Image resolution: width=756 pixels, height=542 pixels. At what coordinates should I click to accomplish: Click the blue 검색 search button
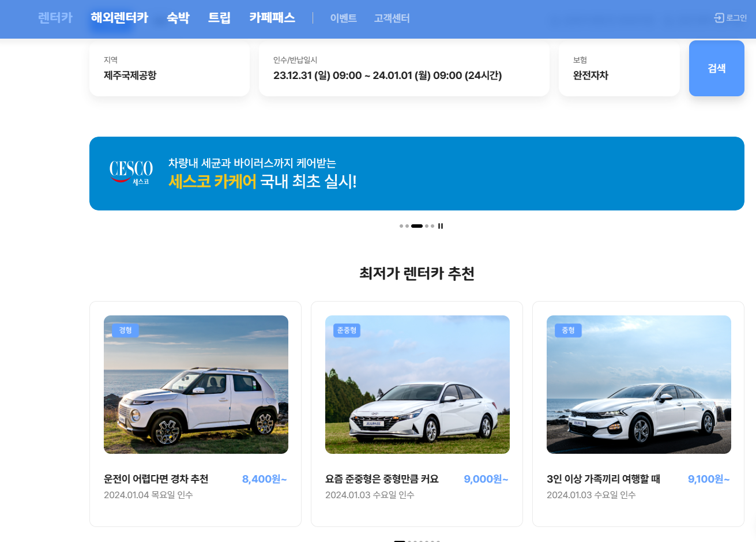(x=716, y=68)
